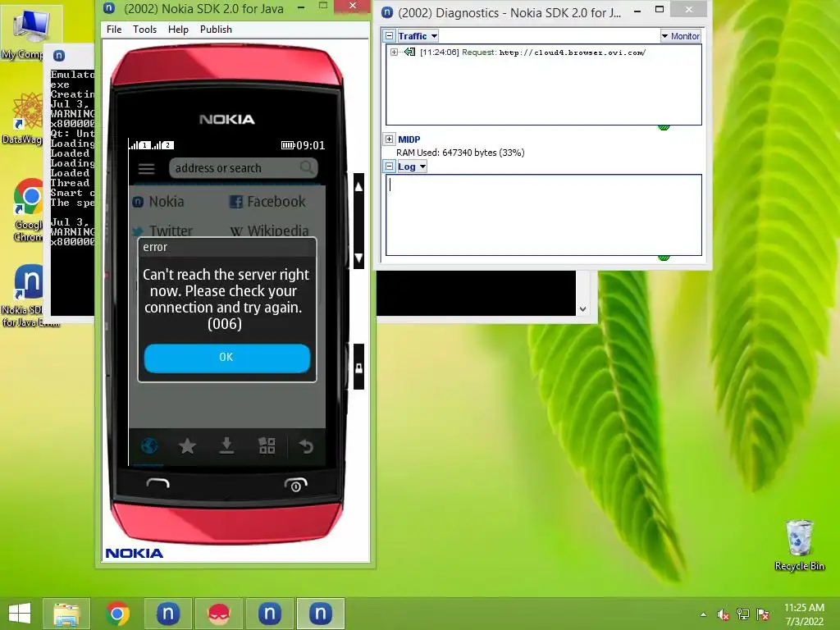Click the muted volume tray icon
Image resolution: width=840 pixels, height=630 pixels.
click(x=724, y=614)
